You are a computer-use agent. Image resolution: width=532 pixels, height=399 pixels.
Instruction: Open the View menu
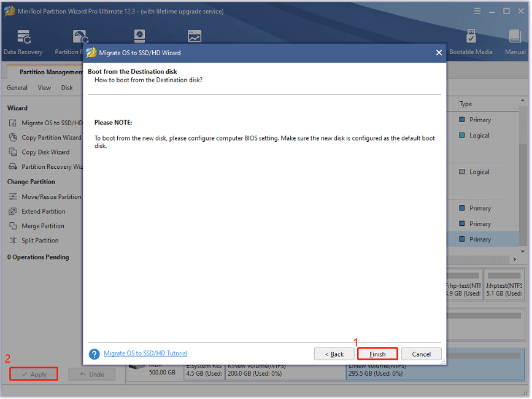pyautogui.click(x=44, y=88)
